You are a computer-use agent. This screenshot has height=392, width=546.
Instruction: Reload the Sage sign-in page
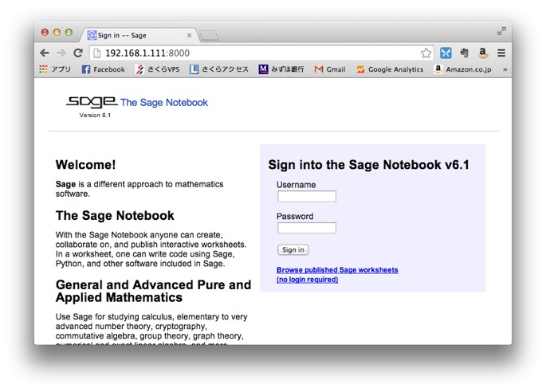(x=78, y=53)
